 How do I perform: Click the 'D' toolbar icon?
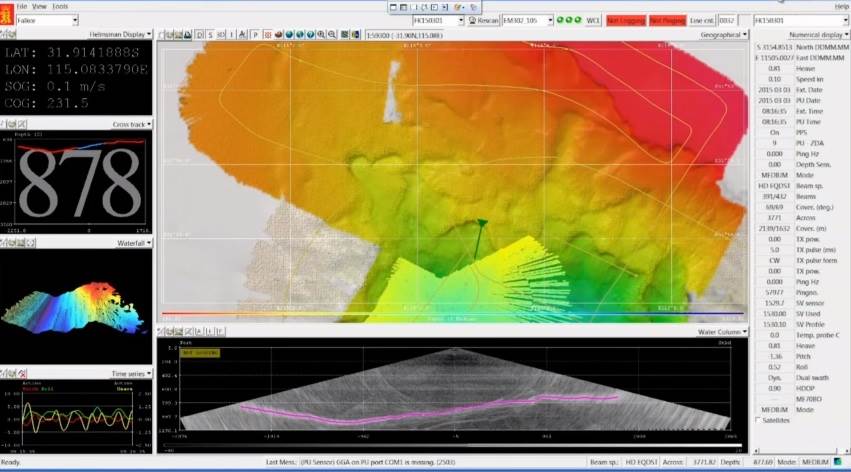pyautogui.click(x=198, y=35)
